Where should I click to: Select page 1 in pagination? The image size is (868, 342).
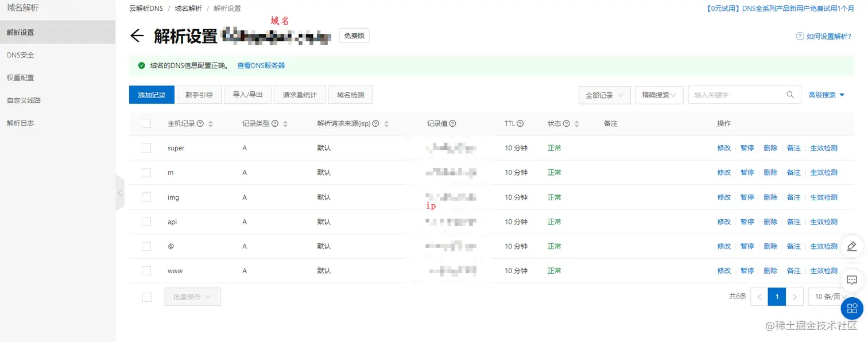777,297
